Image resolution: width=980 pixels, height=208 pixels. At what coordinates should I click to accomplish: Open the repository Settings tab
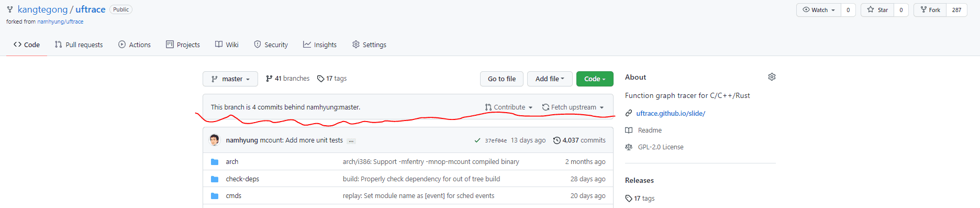tap(369, 45)
